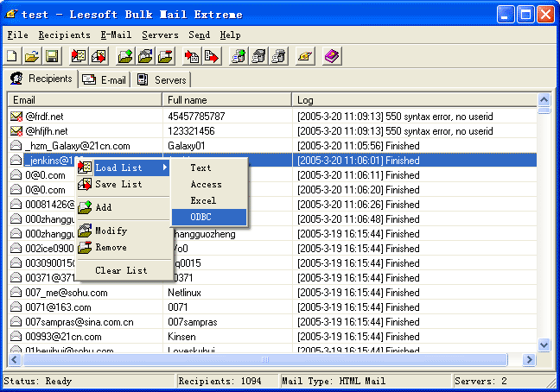560x392 pixels.
Task: Open the Help menu
Action: pyautogui.click(x=230, y=35)
